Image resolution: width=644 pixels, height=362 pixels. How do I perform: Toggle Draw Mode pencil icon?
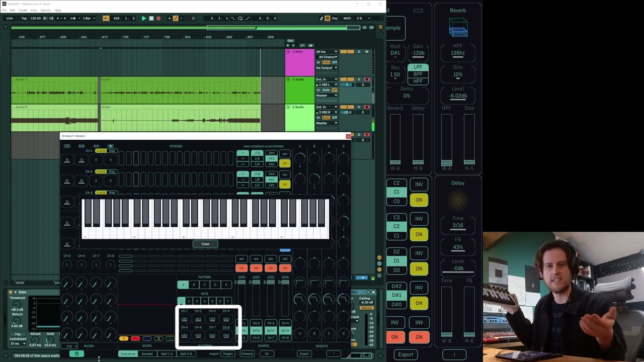click(321, 18)
